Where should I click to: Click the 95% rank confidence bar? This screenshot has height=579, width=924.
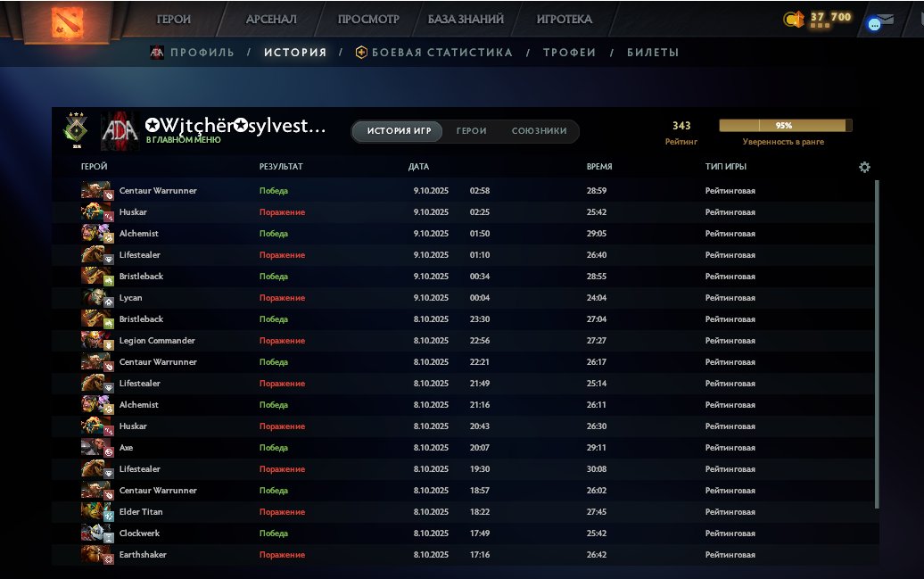click(785, 126)
